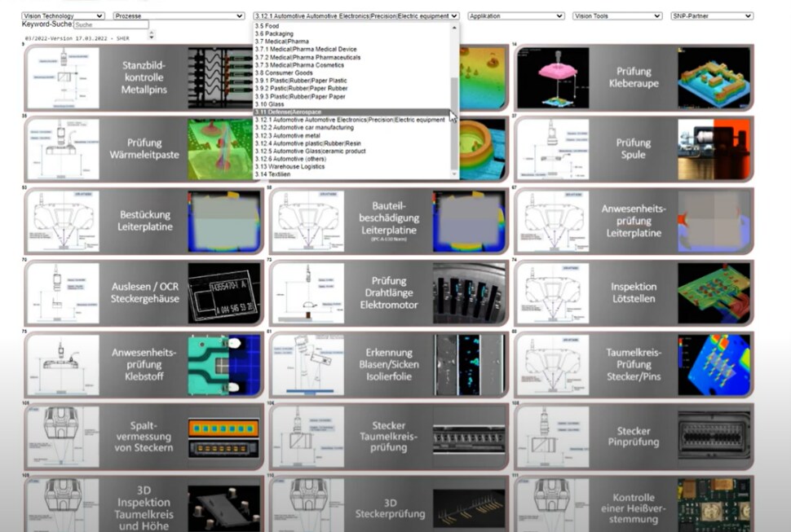The image size is (791, 532).
Task: Open the Prüfung Wärmeleitpaste tile
Action: point(143,149)
